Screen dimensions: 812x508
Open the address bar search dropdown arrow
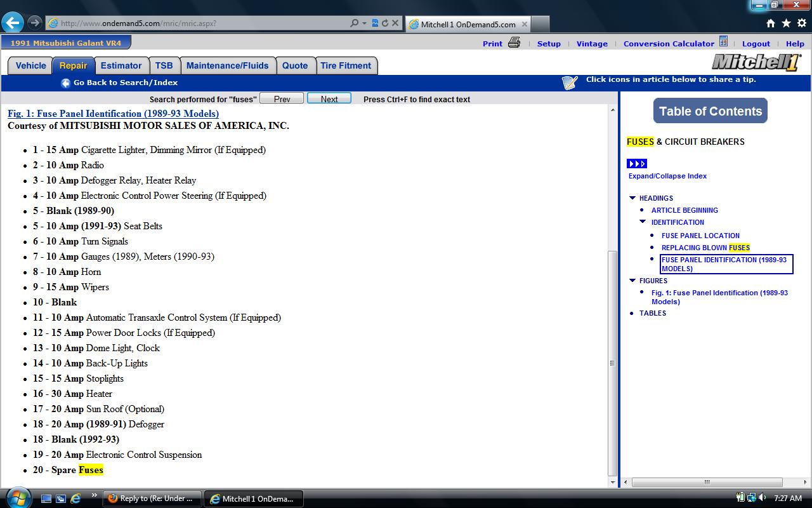[x=364, y=23]
